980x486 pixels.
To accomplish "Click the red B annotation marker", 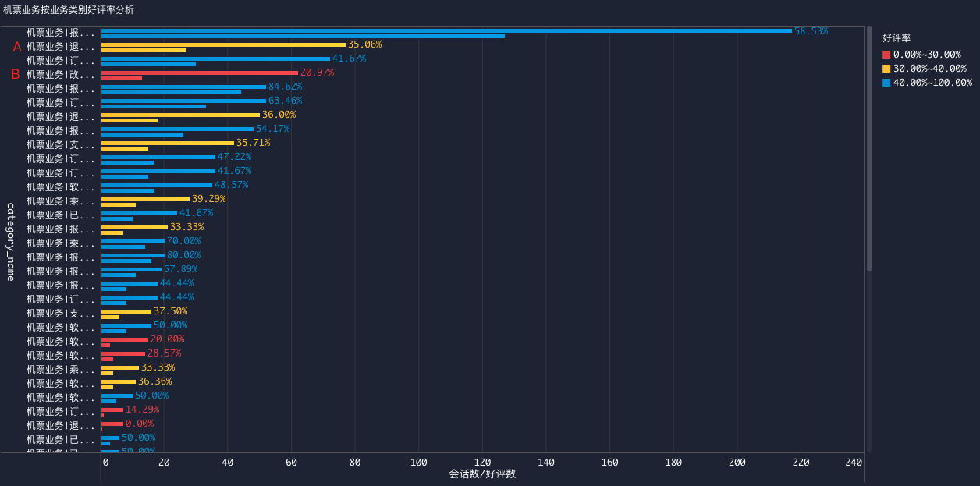I will (16, 75).
